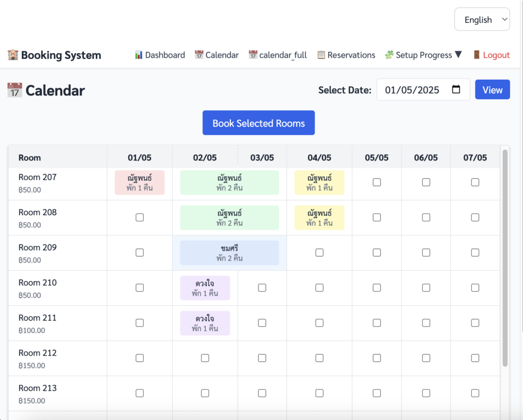Check Room 208 on 01/05
The height and width of the screenshot is (420, 523).
click(139, 218)
